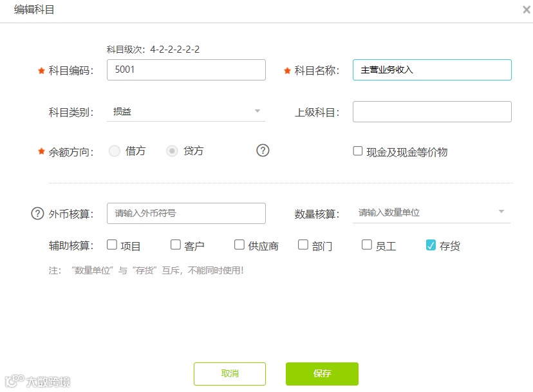Open the 科目类别 dropdown showing 损益
The width and height of the screenshot is (533, 392).
(186, 111)
